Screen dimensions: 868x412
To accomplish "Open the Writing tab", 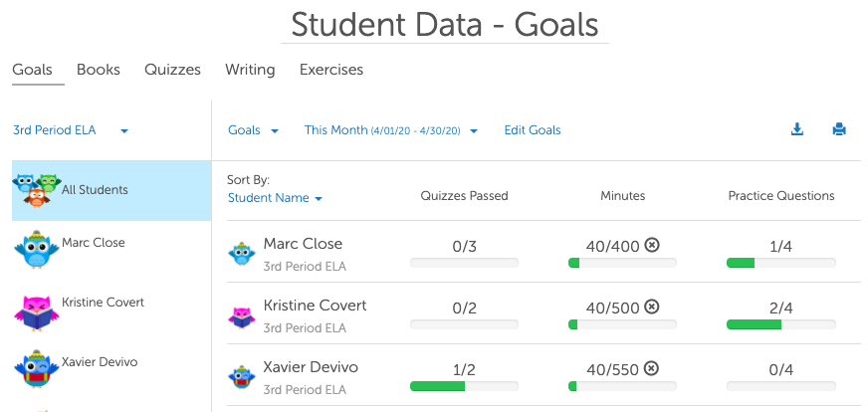I will coord(250,70).
